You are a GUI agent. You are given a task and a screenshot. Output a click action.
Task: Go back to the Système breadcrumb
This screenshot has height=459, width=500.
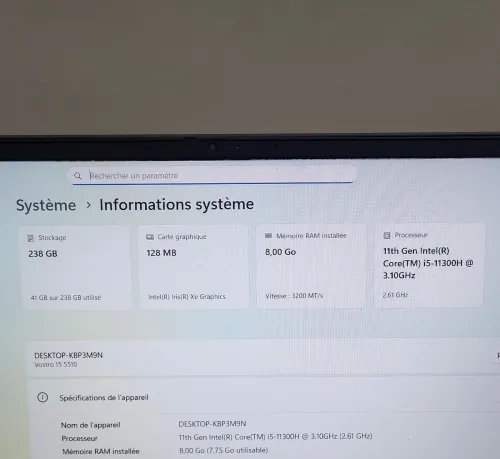46,205
